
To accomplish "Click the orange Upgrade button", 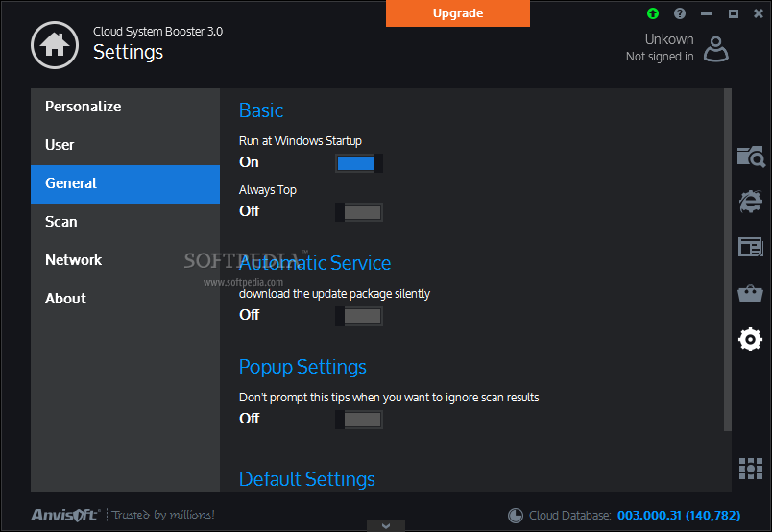I will (x=458, y=13).
